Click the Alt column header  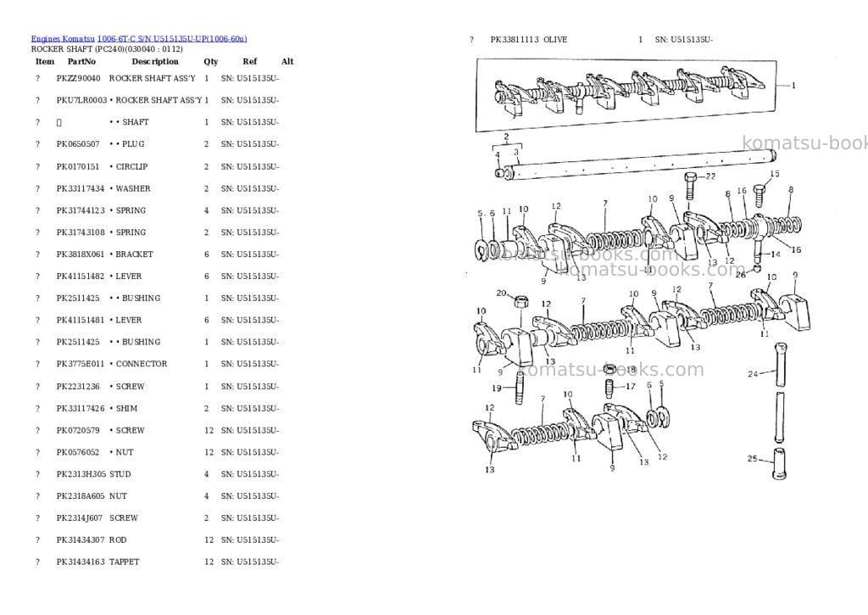click(287, 61)
